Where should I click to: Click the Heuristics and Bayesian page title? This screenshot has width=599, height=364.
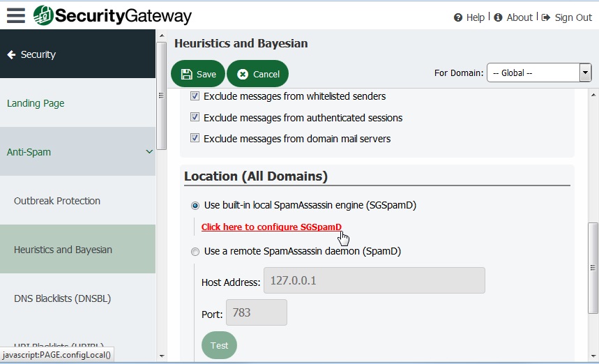(241, 43)
